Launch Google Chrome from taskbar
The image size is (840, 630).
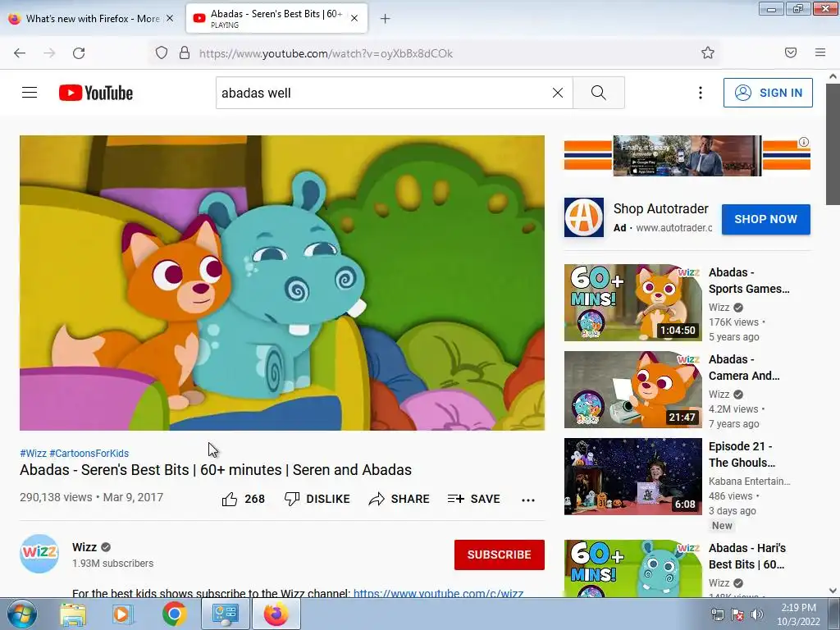click(174, 614)
